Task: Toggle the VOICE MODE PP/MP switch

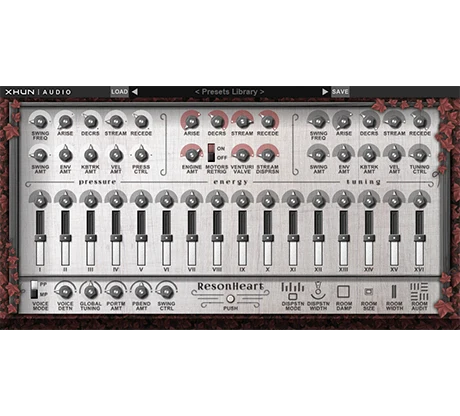Action: (35, 289)
